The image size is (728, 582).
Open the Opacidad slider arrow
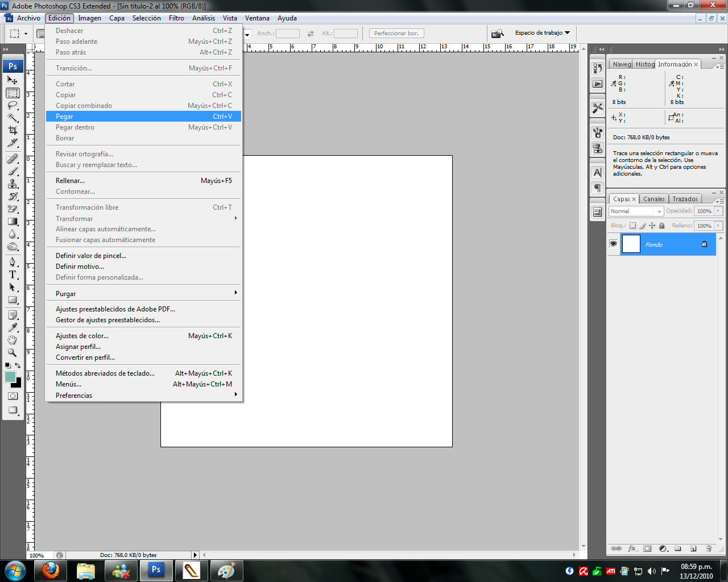(x=718, y=211)
